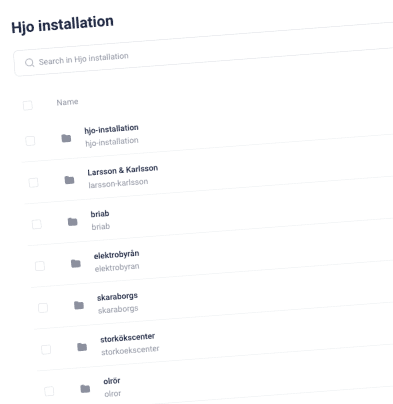Click the Name column header
This screenshot has height=404, width=393.
click(67, 102)
